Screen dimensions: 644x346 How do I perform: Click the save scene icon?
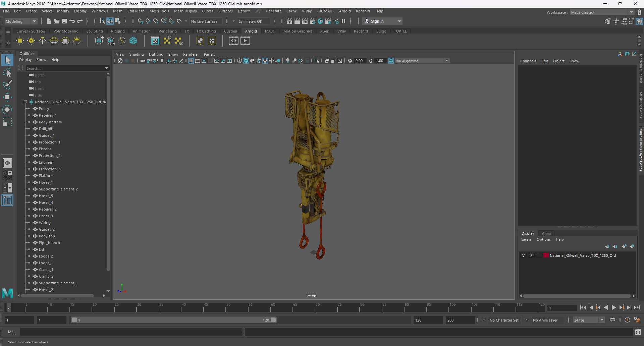click(64, 21)
